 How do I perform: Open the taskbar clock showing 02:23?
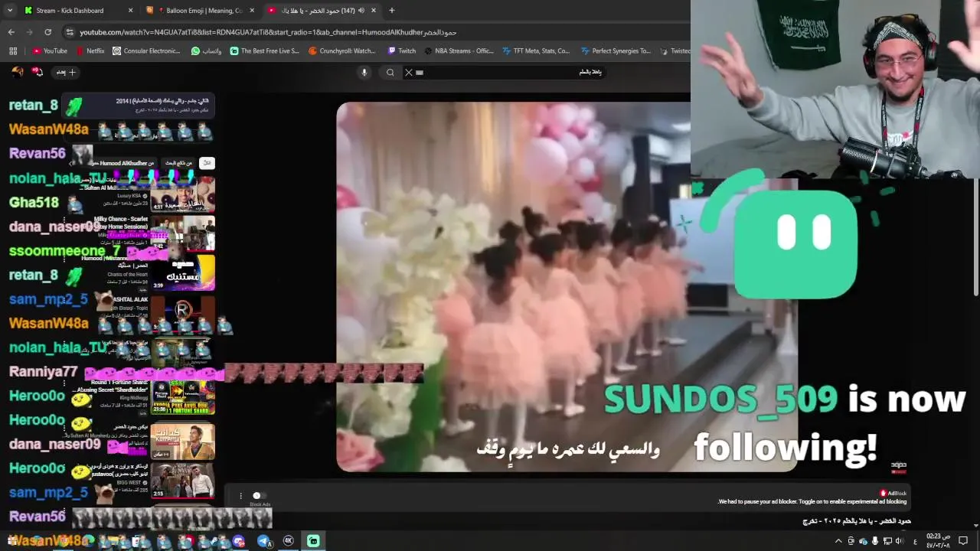coord(938,541)
